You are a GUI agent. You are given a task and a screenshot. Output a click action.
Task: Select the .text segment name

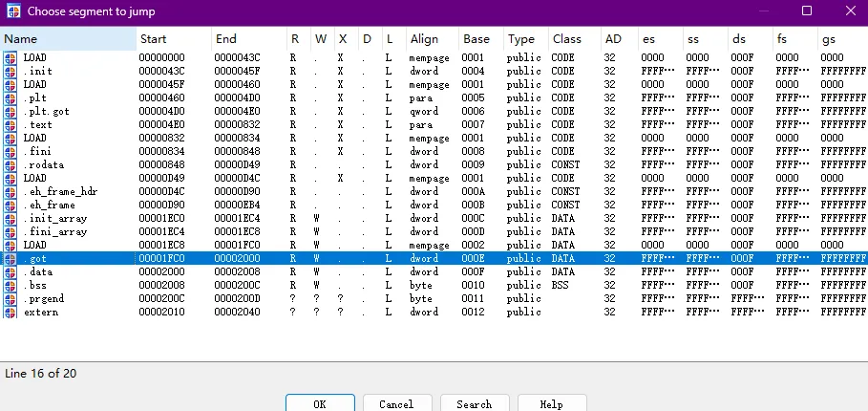coord(37,124)
